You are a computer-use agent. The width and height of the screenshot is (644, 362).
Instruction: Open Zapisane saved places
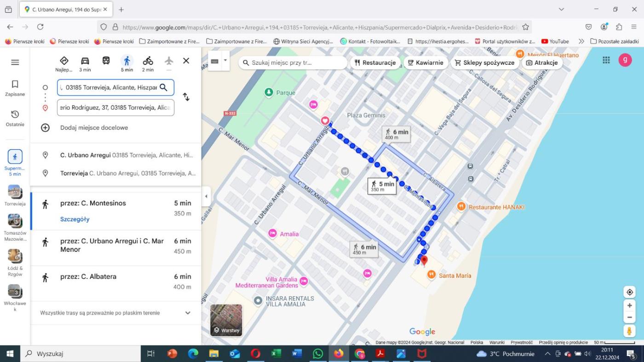click(x=15, y=88)
